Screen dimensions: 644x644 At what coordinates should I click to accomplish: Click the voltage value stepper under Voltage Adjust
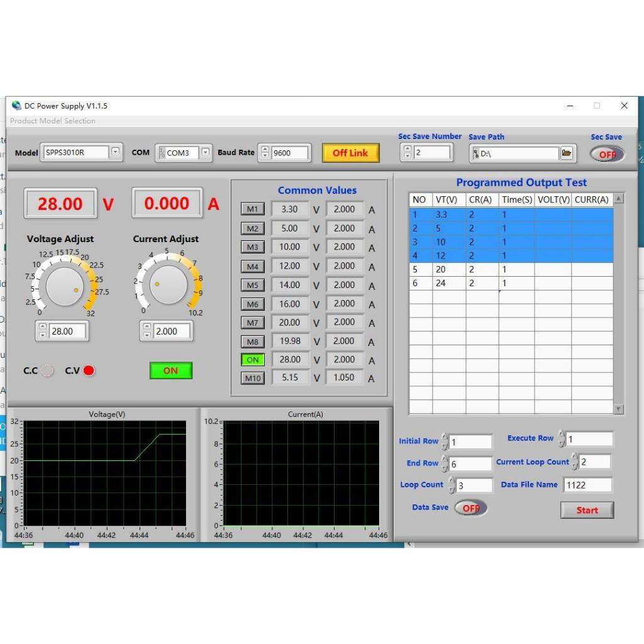42,331
